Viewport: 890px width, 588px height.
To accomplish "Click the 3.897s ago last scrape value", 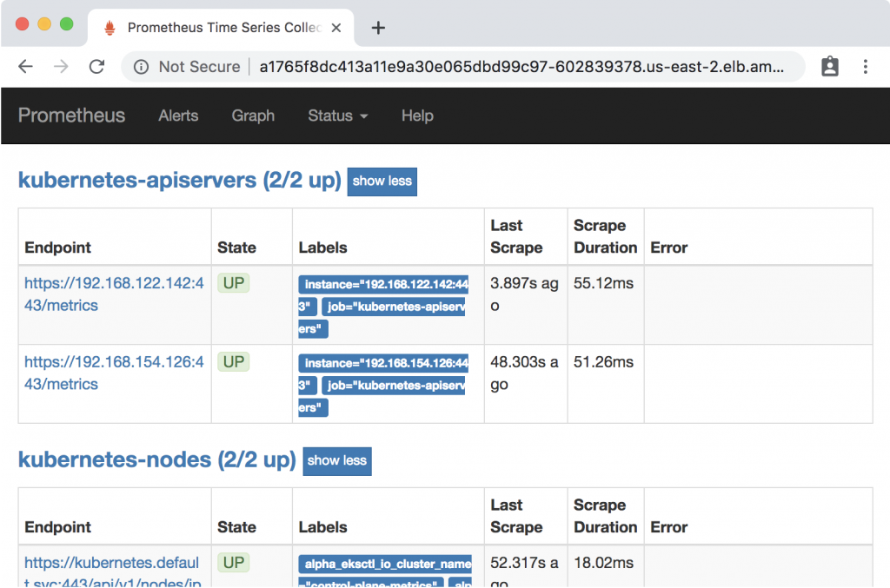I will (x=524, y=294).
